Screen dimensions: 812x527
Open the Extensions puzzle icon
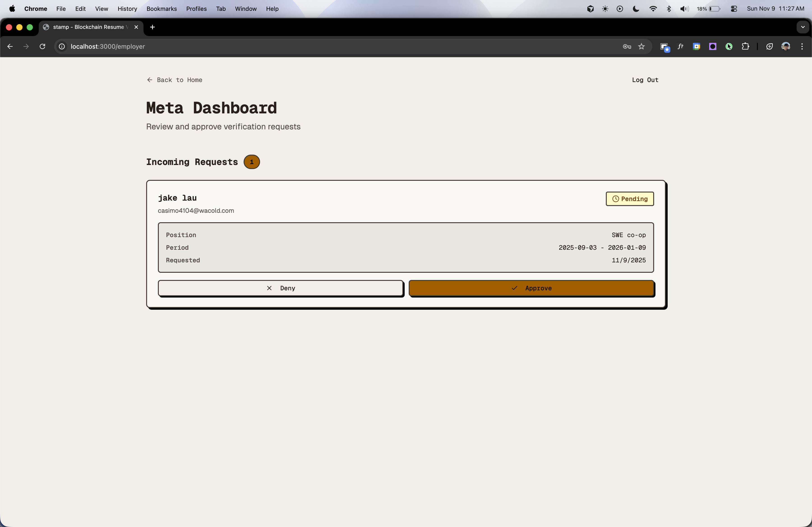745,46
